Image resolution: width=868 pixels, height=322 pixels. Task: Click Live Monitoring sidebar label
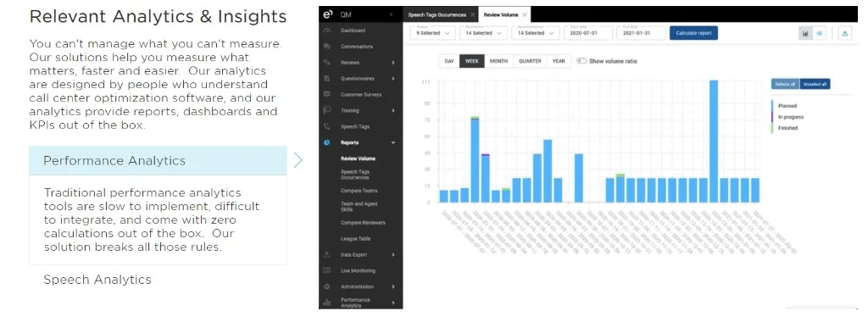[x=358, y=270]
